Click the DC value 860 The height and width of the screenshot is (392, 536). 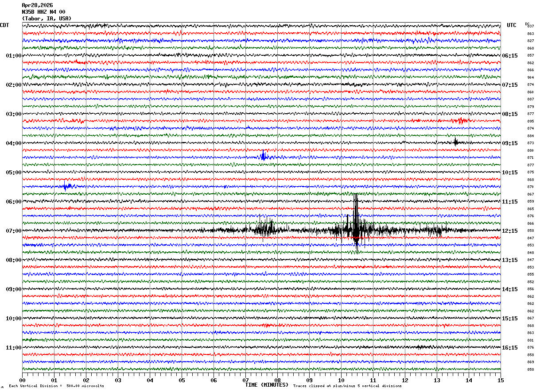point(530,92)
